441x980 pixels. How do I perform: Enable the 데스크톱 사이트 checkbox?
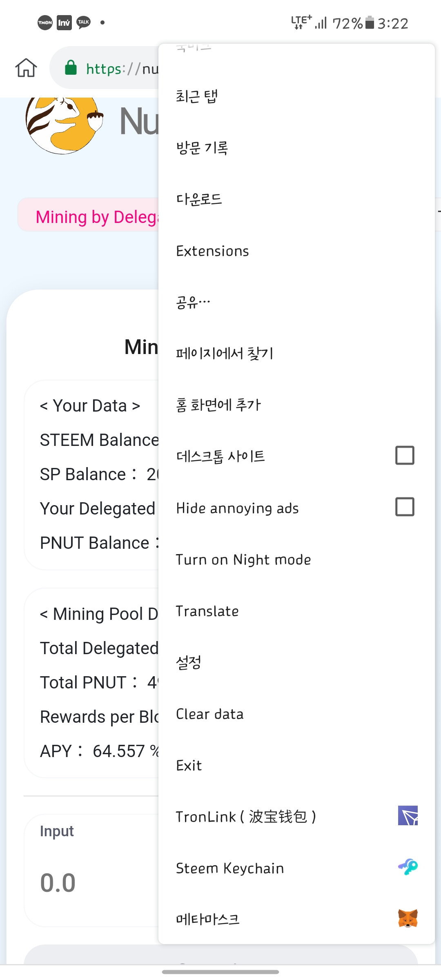point(405,455)
